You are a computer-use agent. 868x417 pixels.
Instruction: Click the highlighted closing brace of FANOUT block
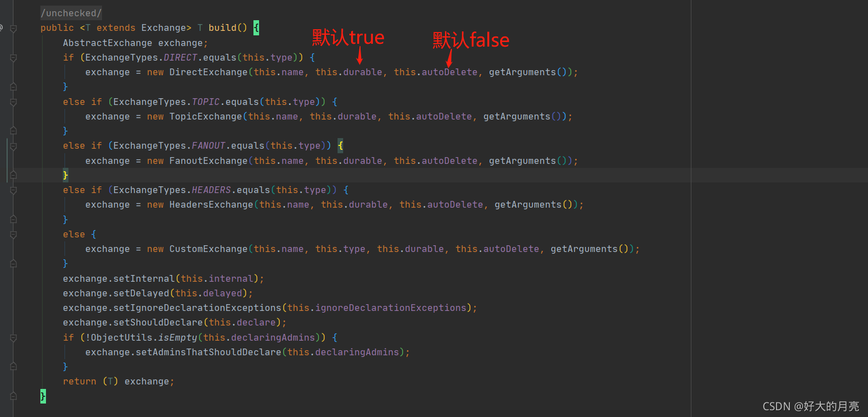click(x=66, y=175)
